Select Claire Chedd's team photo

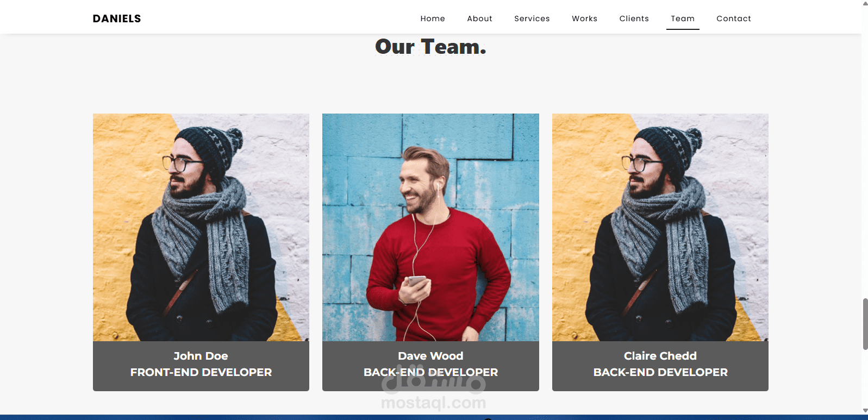click(x=660, y=227)
